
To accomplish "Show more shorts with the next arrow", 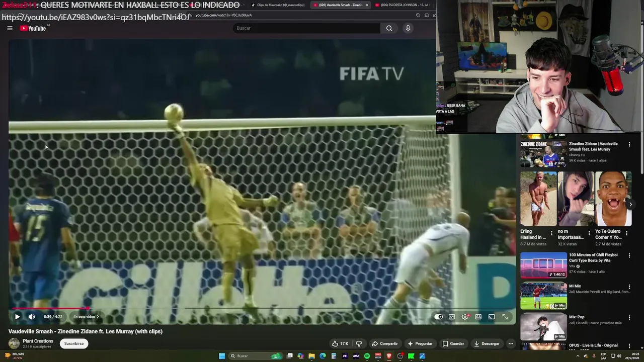I will [x=630, y=204].
